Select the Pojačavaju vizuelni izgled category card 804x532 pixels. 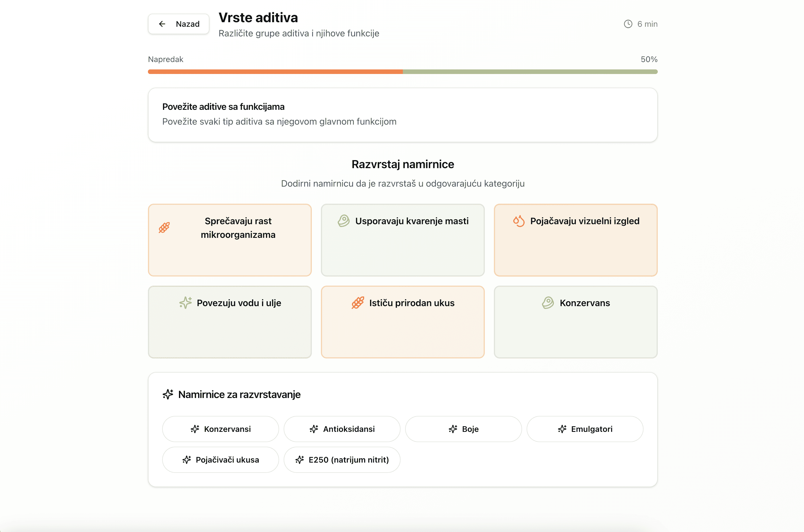(x=575, y=240)
